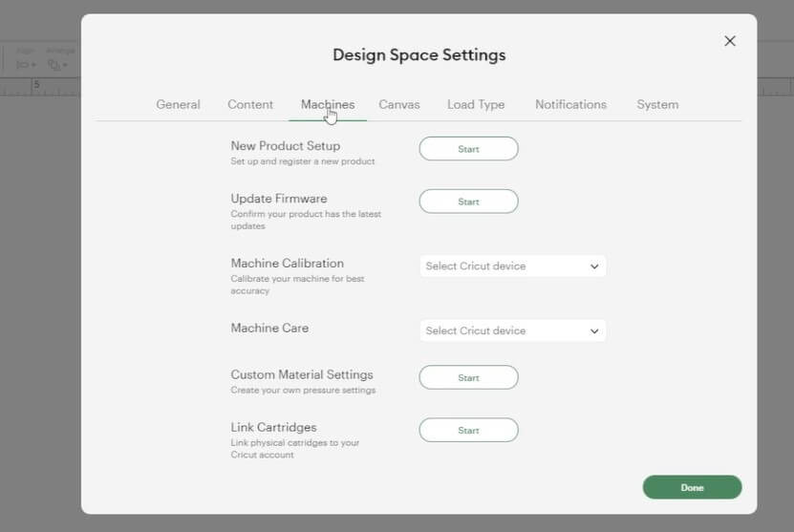Open Machine Calibration device dropdown
The image size is (794, 532).
click(512, 266)
